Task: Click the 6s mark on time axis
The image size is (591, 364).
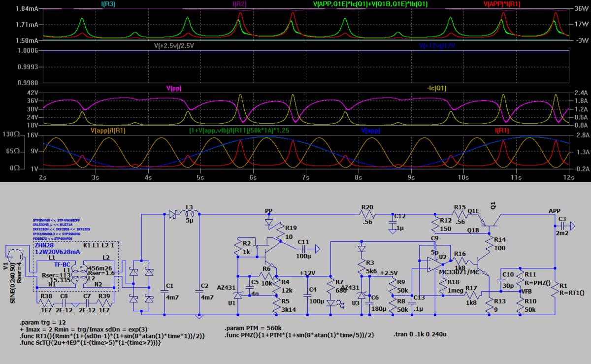Action: 253,176
